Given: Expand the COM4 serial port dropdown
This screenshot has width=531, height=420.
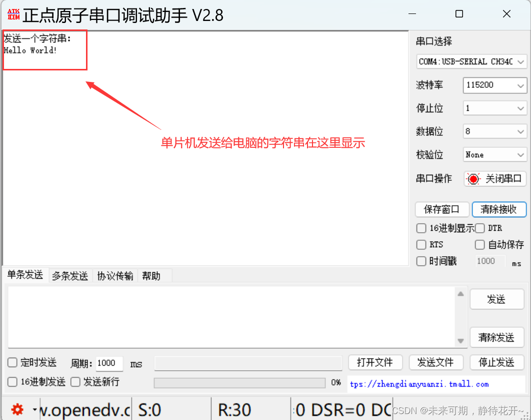Looking at the screenshot, I should (x=471, y=61).
